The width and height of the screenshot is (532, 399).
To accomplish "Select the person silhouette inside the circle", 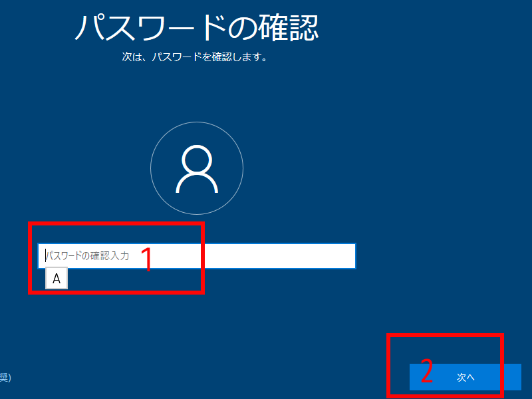I will coord(197,170).
